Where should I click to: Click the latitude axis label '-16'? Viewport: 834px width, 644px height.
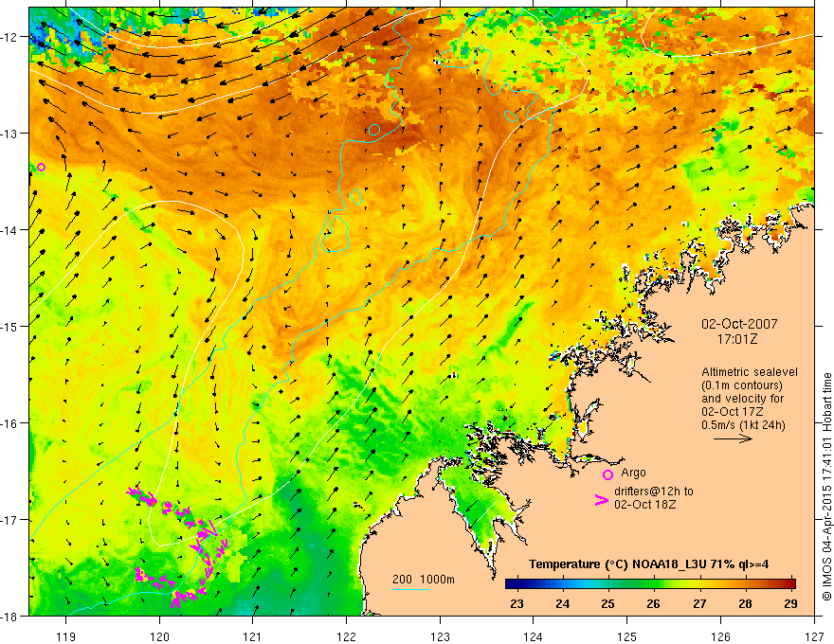10,423
